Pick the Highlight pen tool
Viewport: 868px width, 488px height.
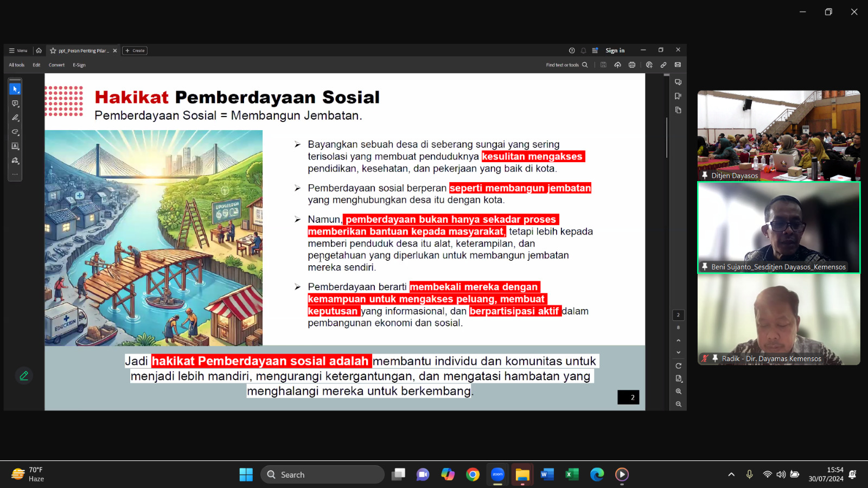[15, 118]
